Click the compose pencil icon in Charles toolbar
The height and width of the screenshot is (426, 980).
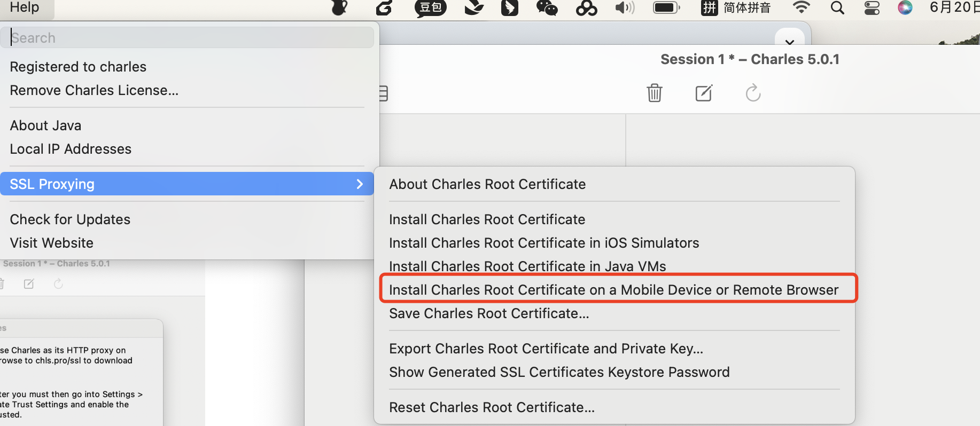(704, 93)
